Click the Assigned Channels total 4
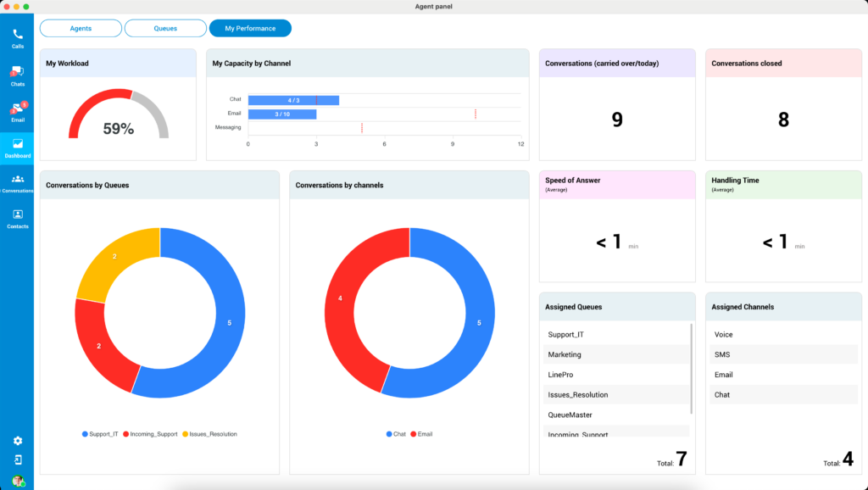The height and width of the screenshot is (490, 868). (x=848, y=459)
